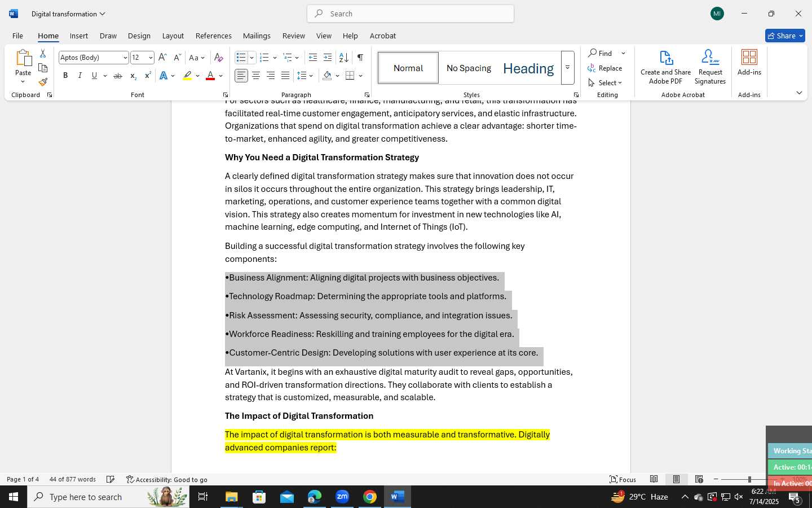812x508 pixels.
Task: Open Create and Share Adobe PDF
Action: (665, 67)
